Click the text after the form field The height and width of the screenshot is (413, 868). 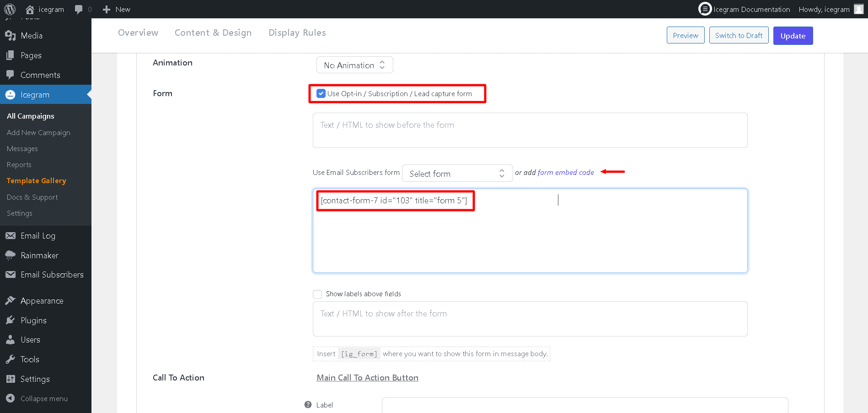(530, 319)
